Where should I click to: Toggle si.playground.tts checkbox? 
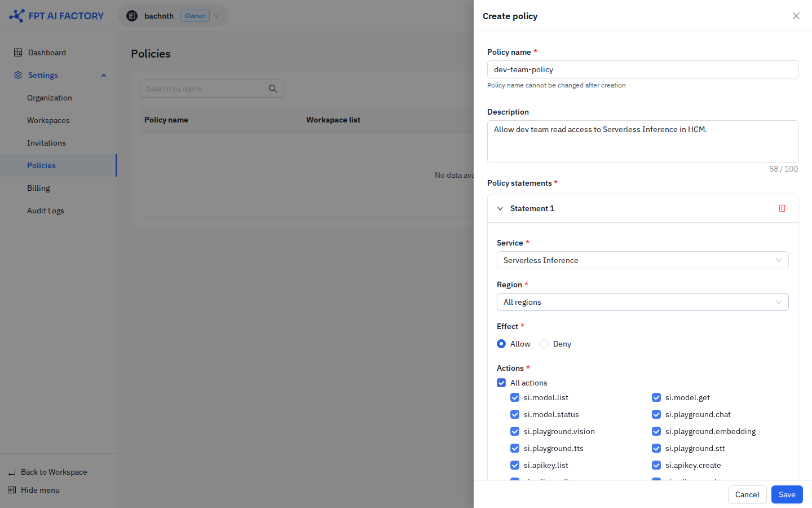(515, 448)
